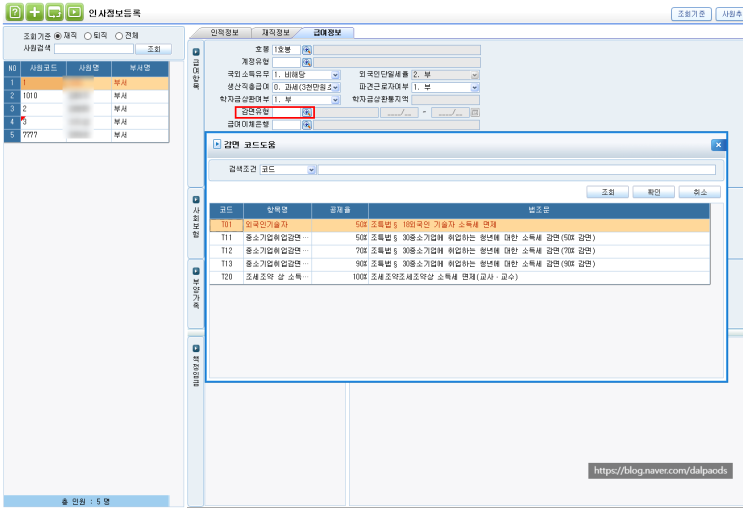
Task: Select employee row number 4 with code 3
Action: tap(86, 122)
